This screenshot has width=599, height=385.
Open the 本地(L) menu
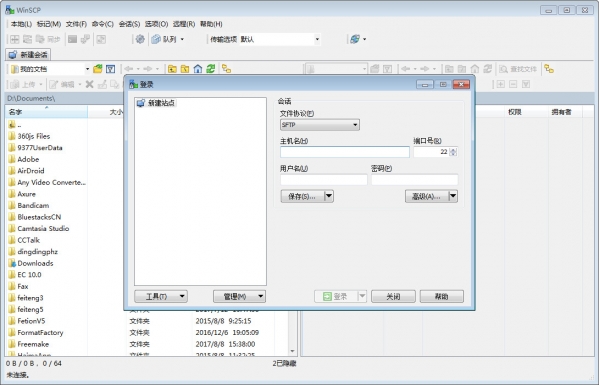[21, 24]
